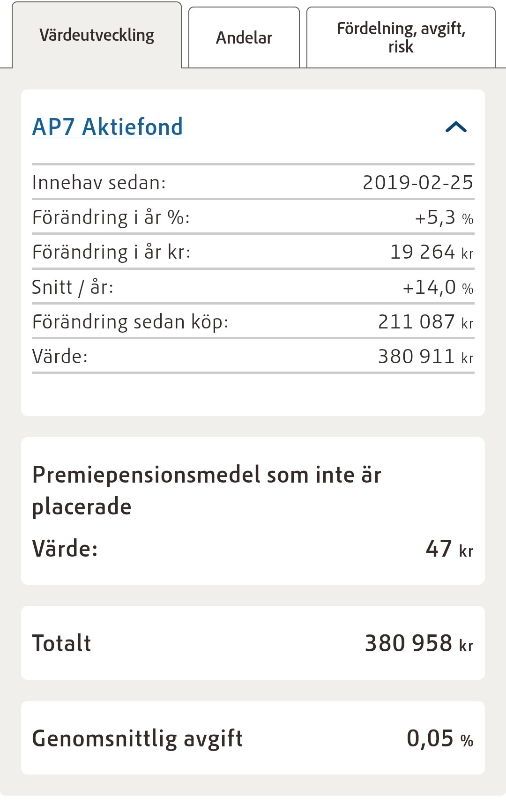
Task: Select the 211 087 kr value
Action: [425, 322]
